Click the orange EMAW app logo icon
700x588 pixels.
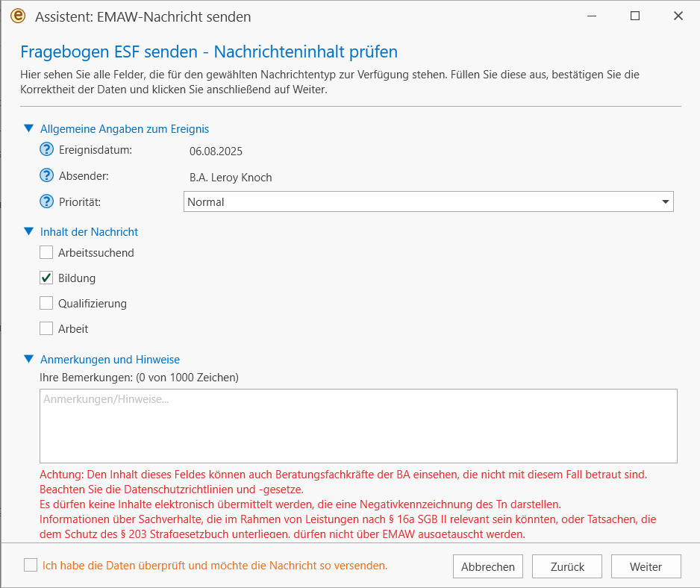point(18,16)
